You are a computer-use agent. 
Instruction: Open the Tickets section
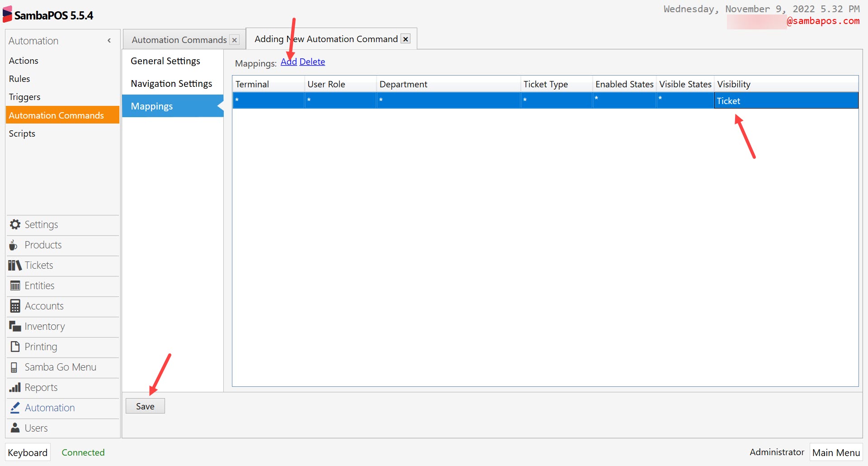pos(38,265)
